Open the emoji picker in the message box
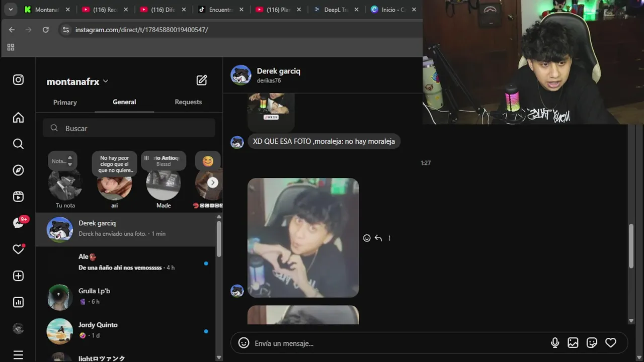The height and width of the screenshot is (362, 644). coord(244,343)
